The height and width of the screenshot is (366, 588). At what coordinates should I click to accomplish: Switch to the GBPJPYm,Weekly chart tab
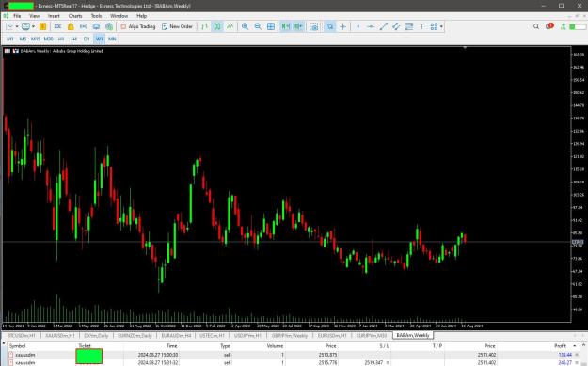point(290,335)
